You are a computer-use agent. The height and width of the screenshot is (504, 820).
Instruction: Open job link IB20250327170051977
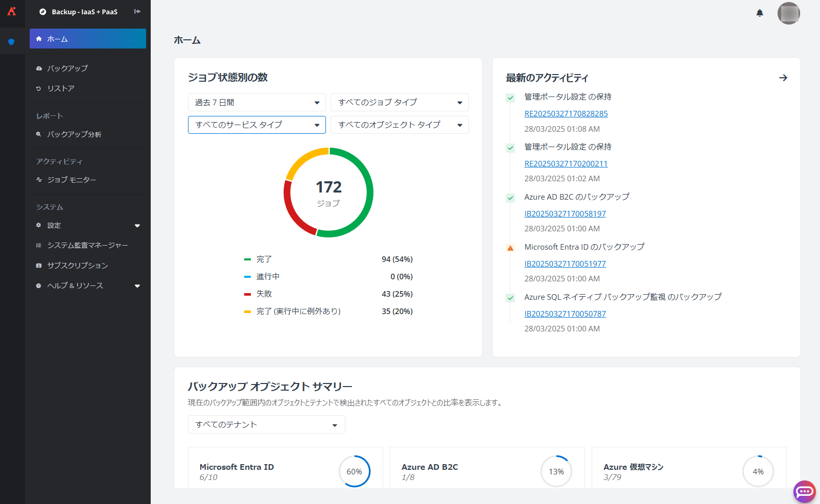point(565,264)
